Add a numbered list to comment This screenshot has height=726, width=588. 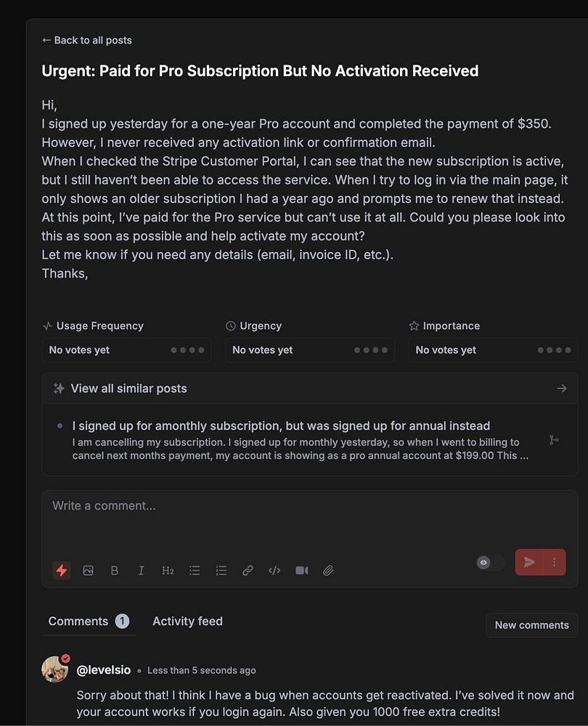pyautogui.click(x=221, y=571)
